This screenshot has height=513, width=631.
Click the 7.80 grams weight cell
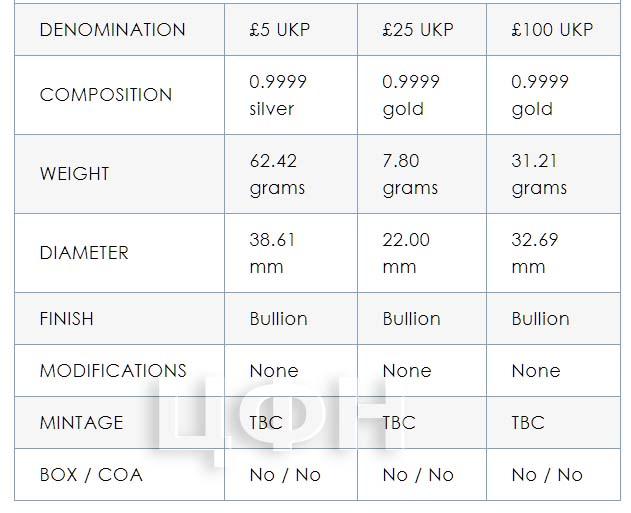tap(422, 174)
